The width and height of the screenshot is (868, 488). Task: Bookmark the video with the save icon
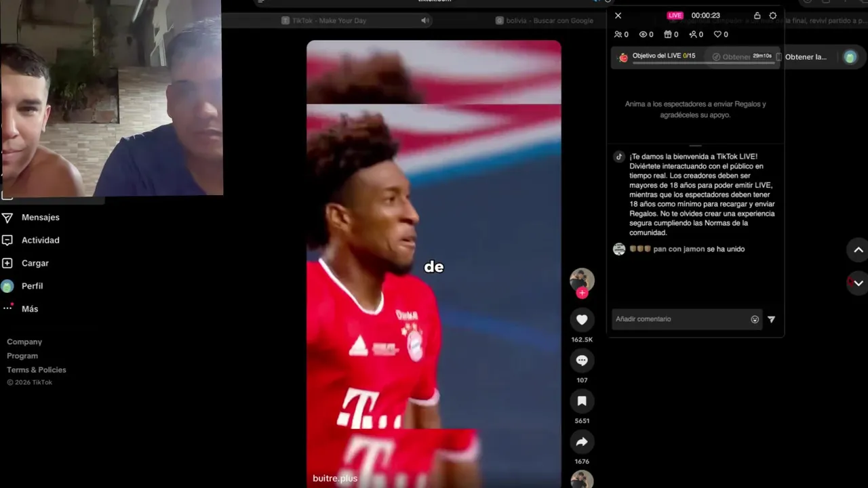[x=582, y=401]
